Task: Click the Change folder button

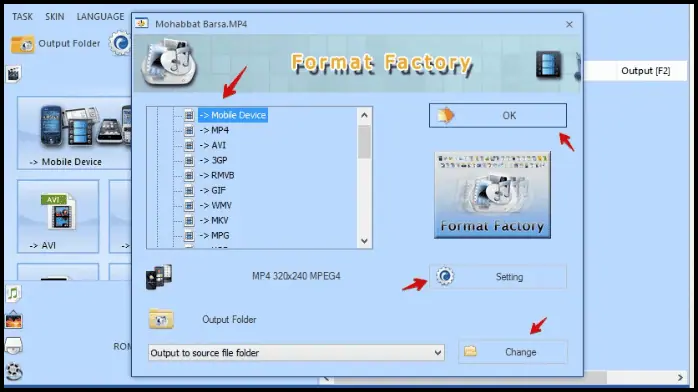Action: [513, 352]
